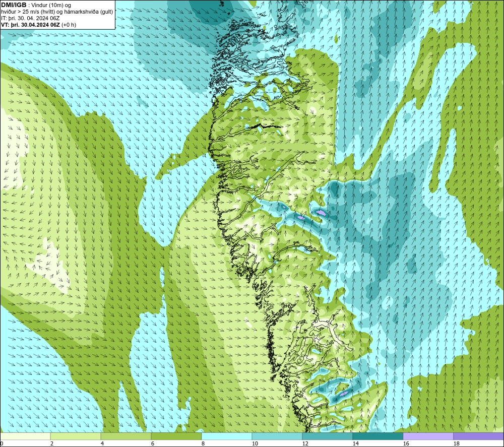Click the light green 2–4 m/s legend swatch
504x447 pixels.
(x=76, y=436)
